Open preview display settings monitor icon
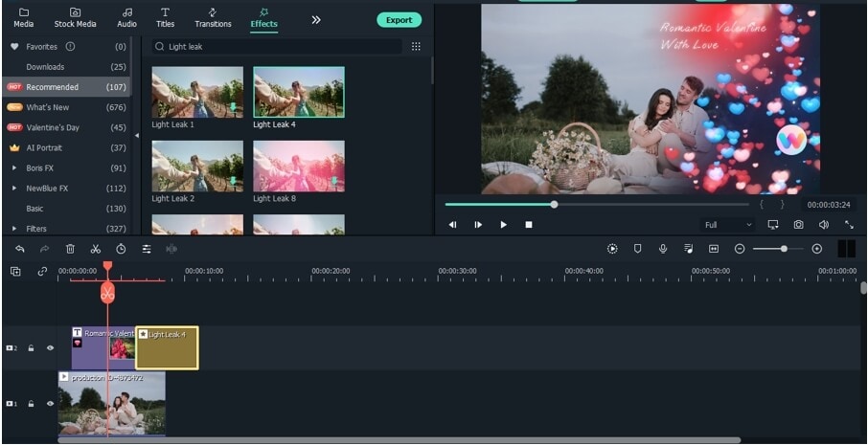Screen dimensions: 868x445 773,225
